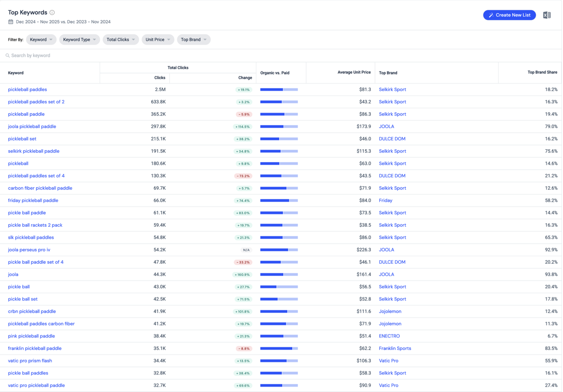Screen dimensions: 563x392
Task: Sort by Average Unit Price header
Action: pos(354,72)
